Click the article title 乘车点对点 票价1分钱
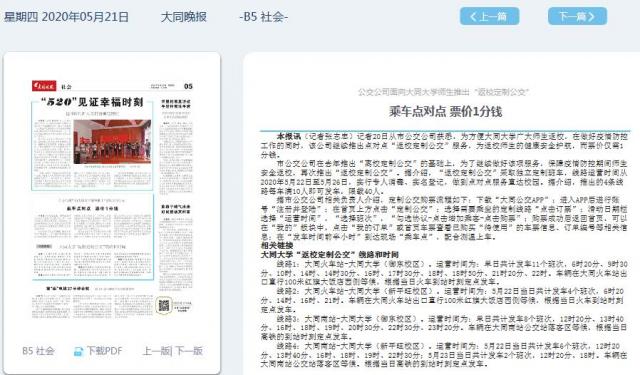 point(445,111)
